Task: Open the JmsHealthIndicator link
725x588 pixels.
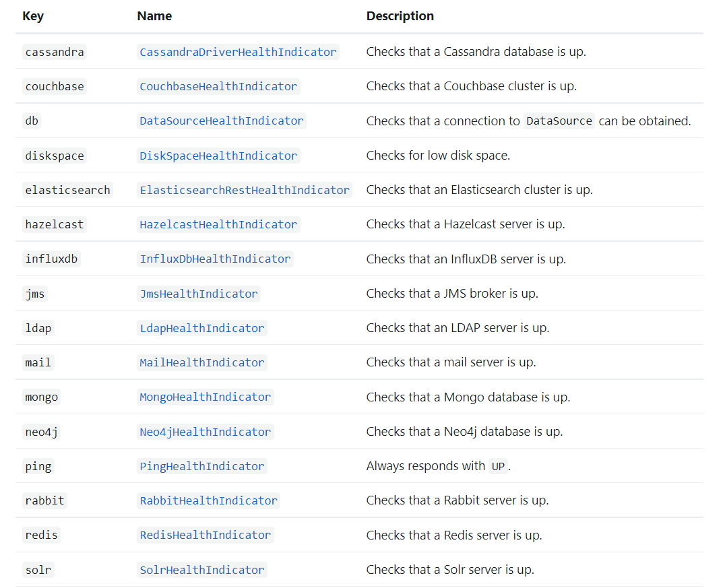Action: [199, 294]
